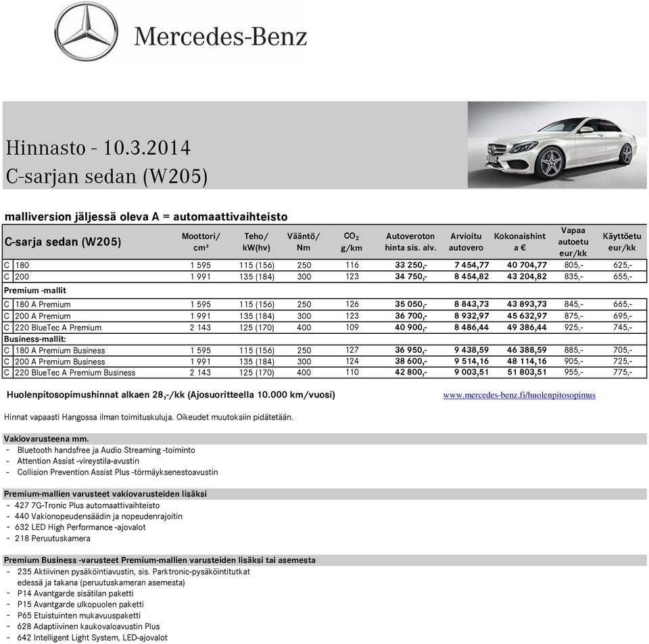Click the "Kokonaishinta €" column header

(x=520, y=242)
